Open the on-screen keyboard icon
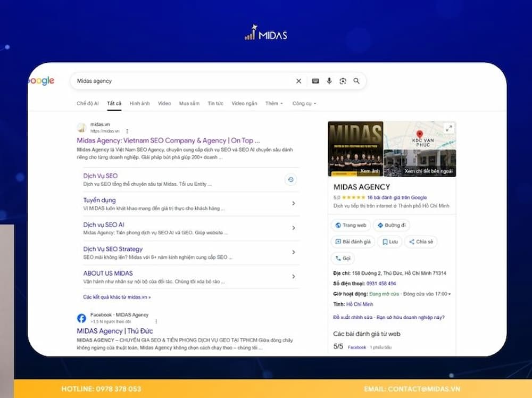Screen dimensions: 532x398 click(x=315, y=81)
